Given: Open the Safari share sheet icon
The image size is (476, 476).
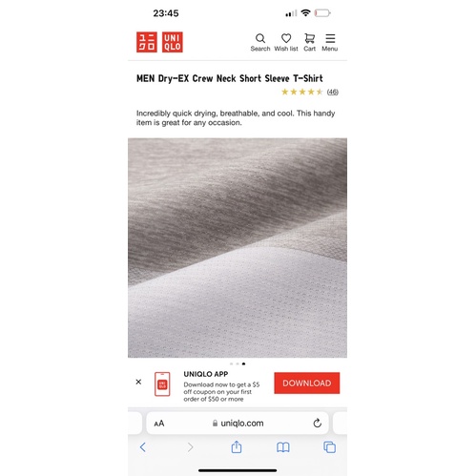Looking at the screenshot, I should tap(237, 446).
